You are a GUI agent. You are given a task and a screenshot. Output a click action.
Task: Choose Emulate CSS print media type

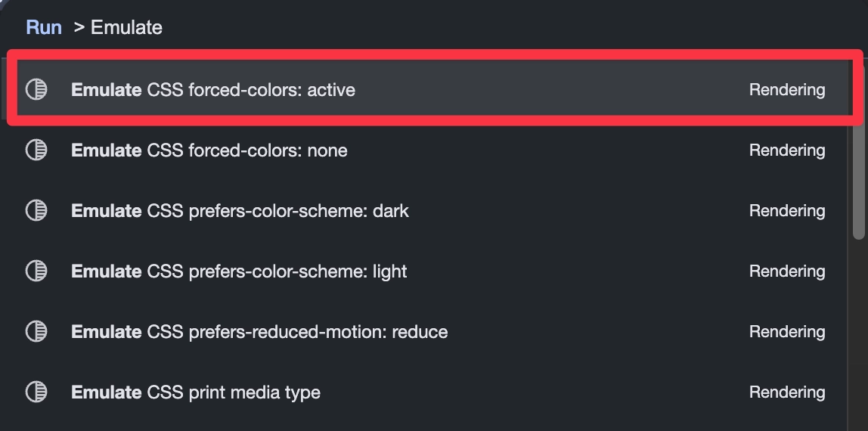pyautogui.click(x=196, y=392)
